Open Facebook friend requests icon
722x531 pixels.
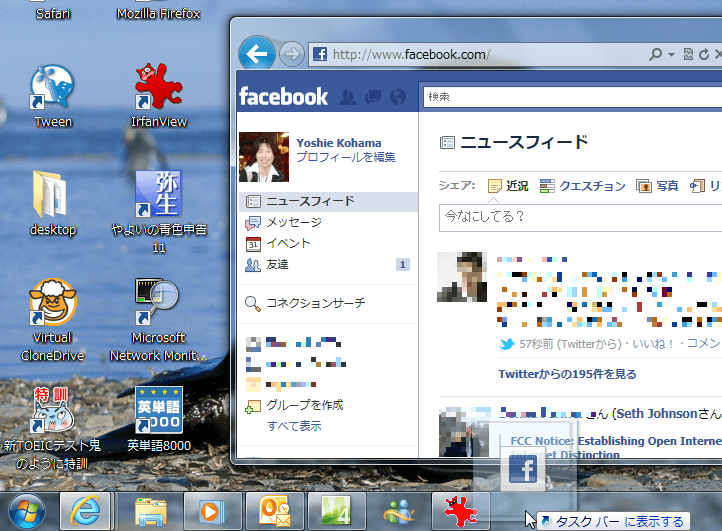(x=348, y=97)
